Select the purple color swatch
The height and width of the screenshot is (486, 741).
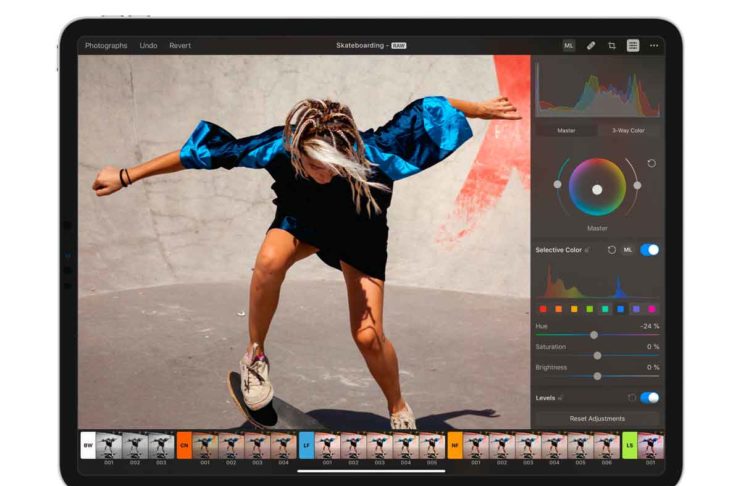[636, 309]
